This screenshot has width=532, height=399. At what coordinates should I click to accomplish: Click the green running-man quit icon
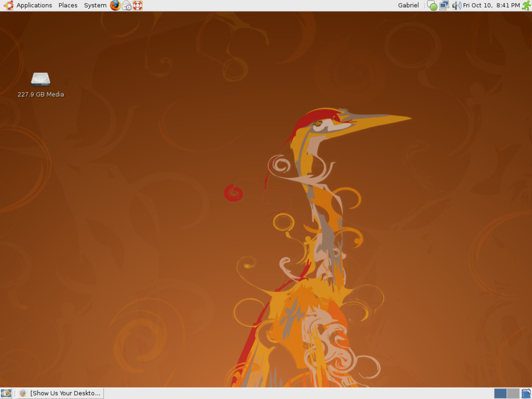click(x=527, y=5)
